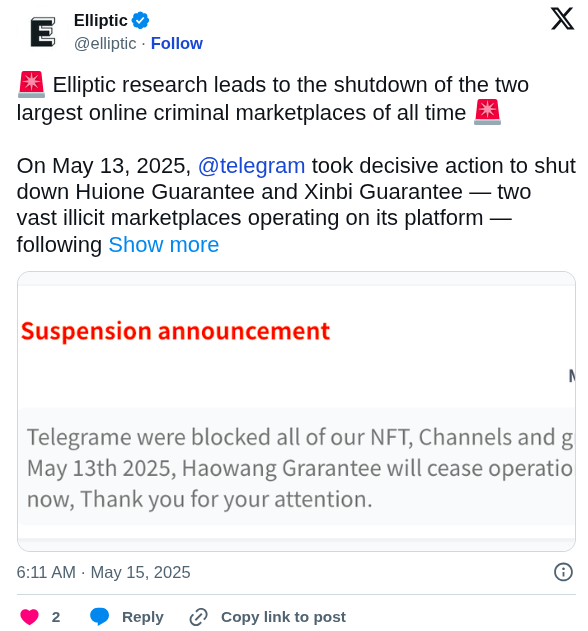Screen dimensions: 588x631
Task: Open the Suspension announcement image
Action: click(x=296, y=411)
